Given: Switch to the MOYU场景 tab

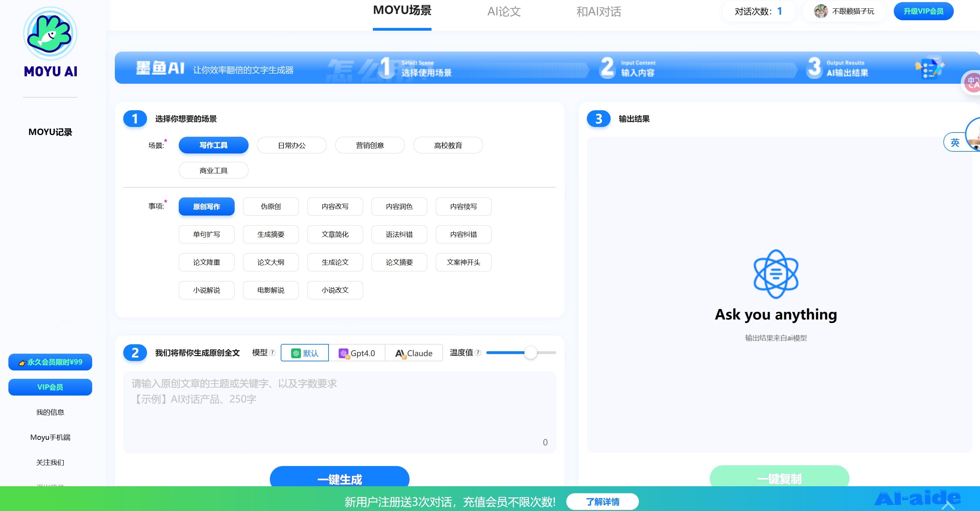Looking at the screenshot, I should (x=402, y=11).
